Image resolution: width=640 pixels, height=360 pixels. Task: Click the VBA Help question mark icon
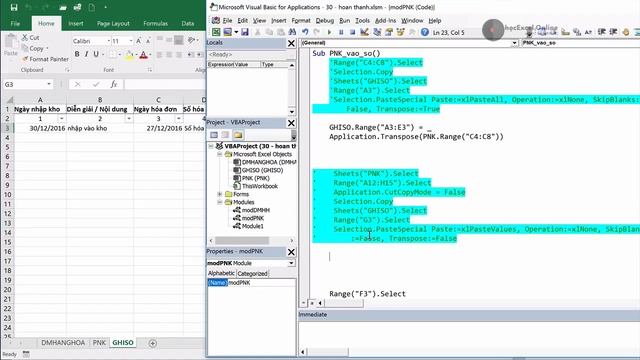click(425, 32)
